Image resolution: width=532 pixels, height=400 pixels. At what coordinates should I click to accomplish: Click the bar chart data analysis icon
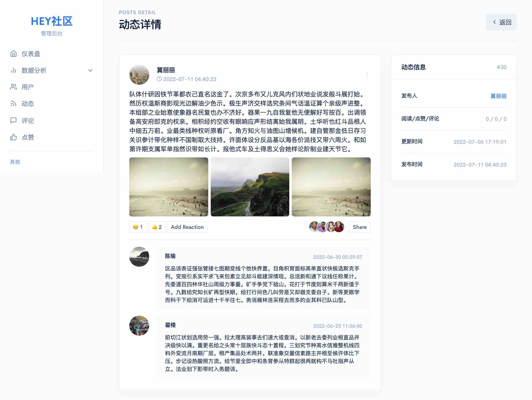click(x=14, y=70)
